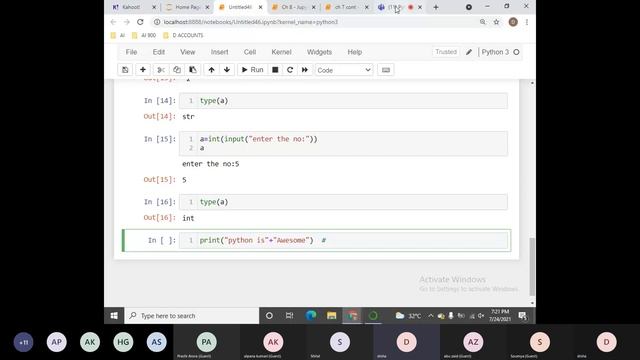Screen dimensions: 640x360
Task: Restart kernel and run all cells icon
Action: coord(305,70)
